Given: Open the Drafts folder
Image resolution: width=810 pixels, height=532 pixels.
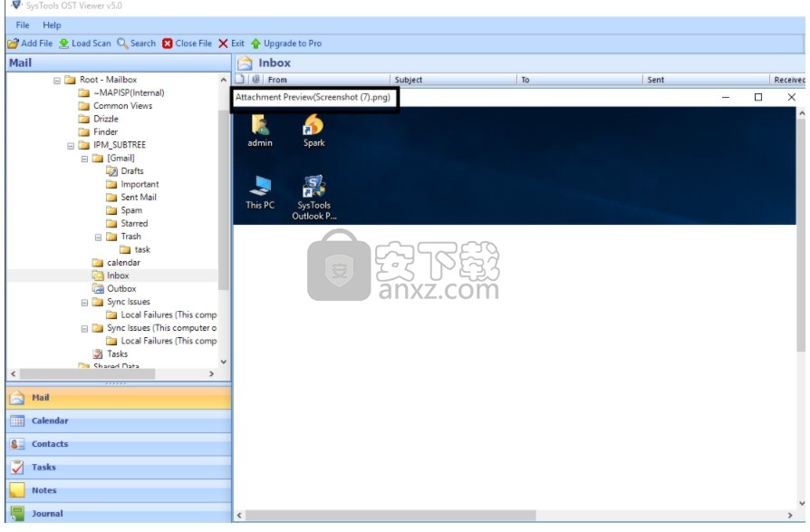Looking at the screenshot, I should pyautogui.click(x=124, y=171).
